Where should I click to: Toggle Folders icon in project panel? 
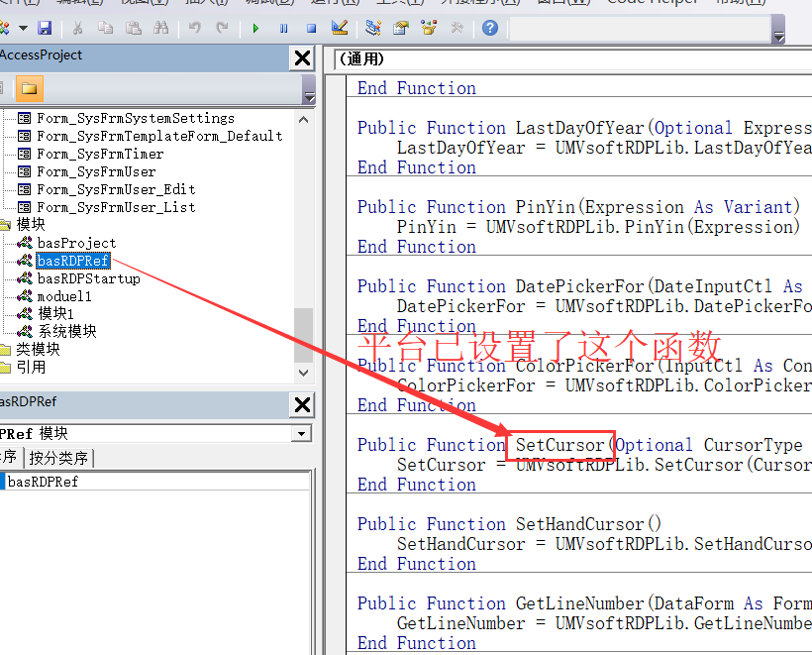click(30, 88)
